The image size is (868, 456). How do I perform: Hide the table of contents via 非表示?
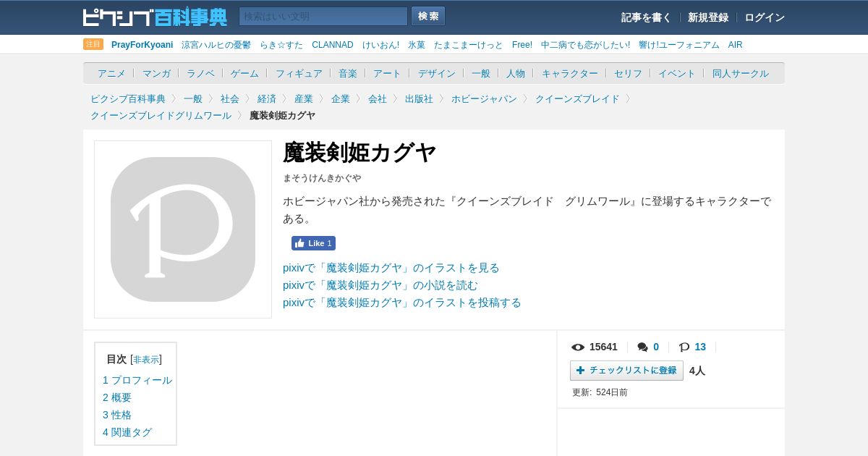[x=146, y=360]
